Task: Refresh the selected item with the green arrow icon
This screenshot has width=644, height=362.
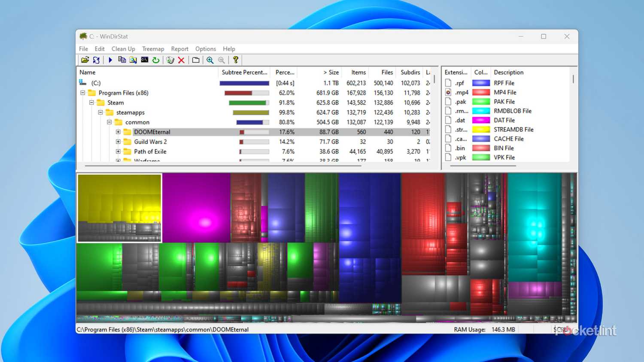Action: (x=156, y=60)
